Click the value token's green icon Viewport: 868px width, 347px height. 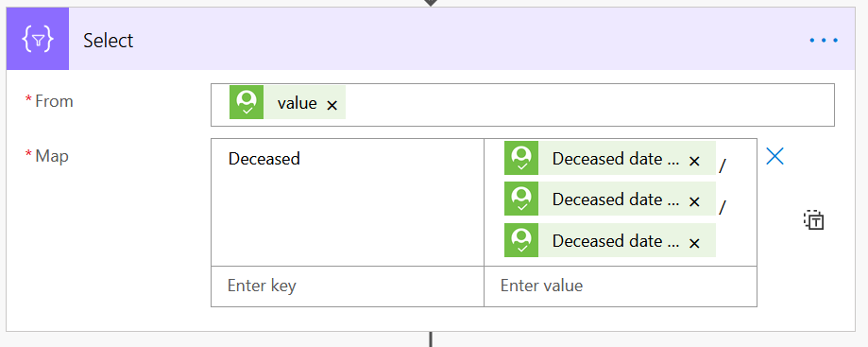coord(247,102)
